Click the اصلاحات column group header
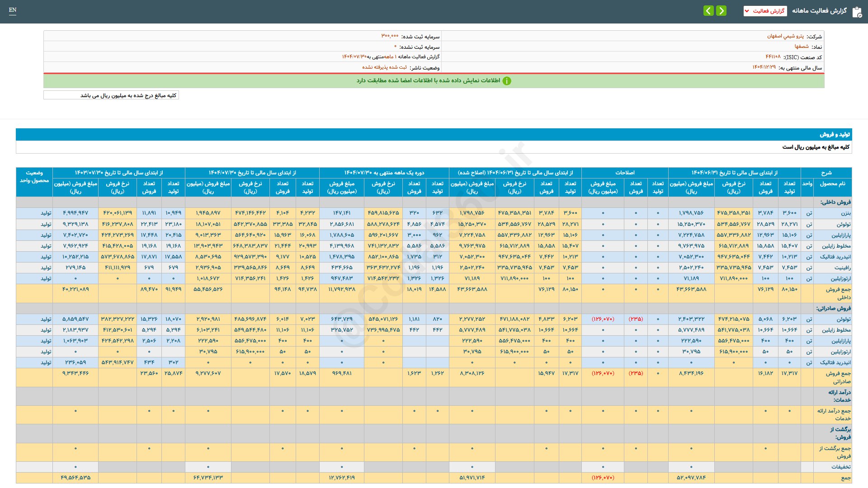The width and height of the screenshot is (868, 488). click(625, 173)
